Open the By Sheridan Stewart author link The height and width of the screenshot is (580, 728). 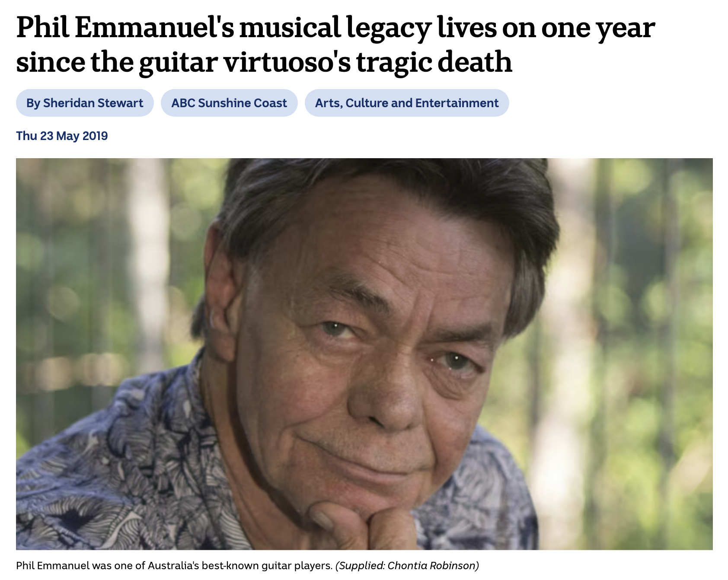(85, 103)
